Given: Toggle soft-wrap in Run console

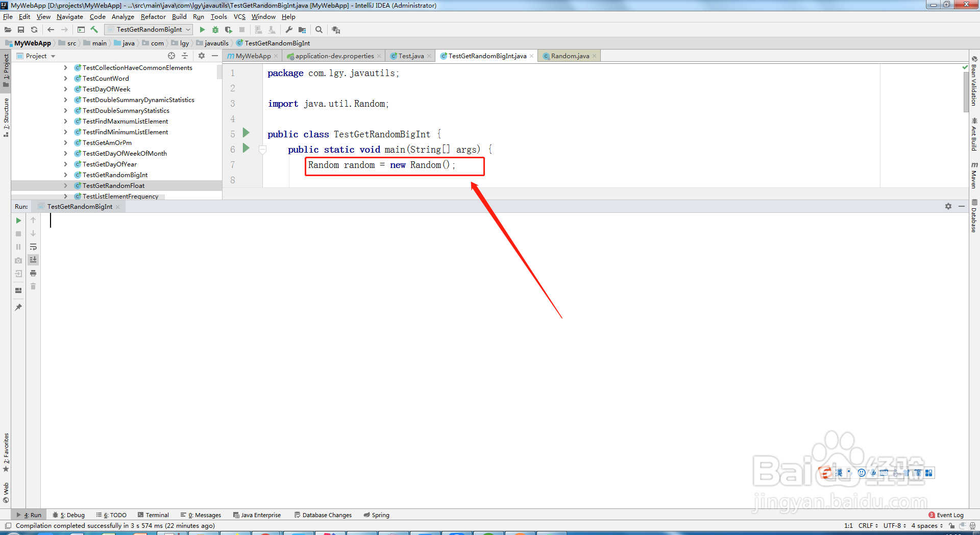Looking at the screenshot, I should pyautogui.click(x=33, y=247).
